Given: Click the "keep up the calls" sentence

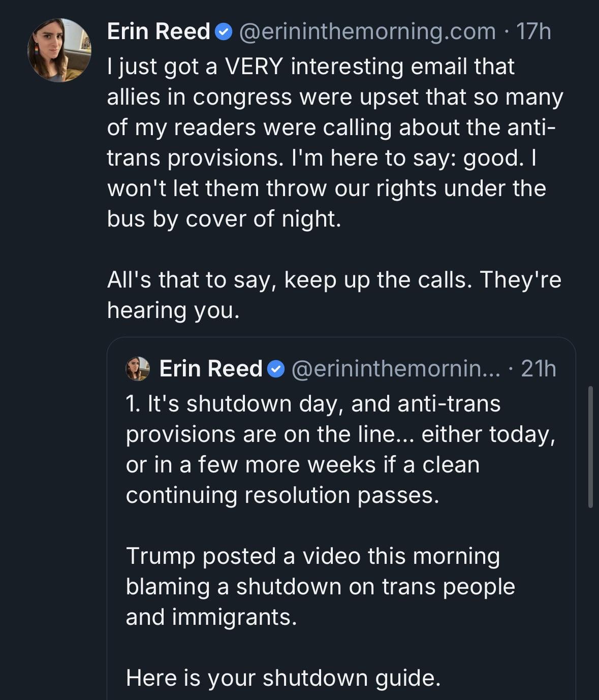Looking at the screenshot, I should point(334,279).
